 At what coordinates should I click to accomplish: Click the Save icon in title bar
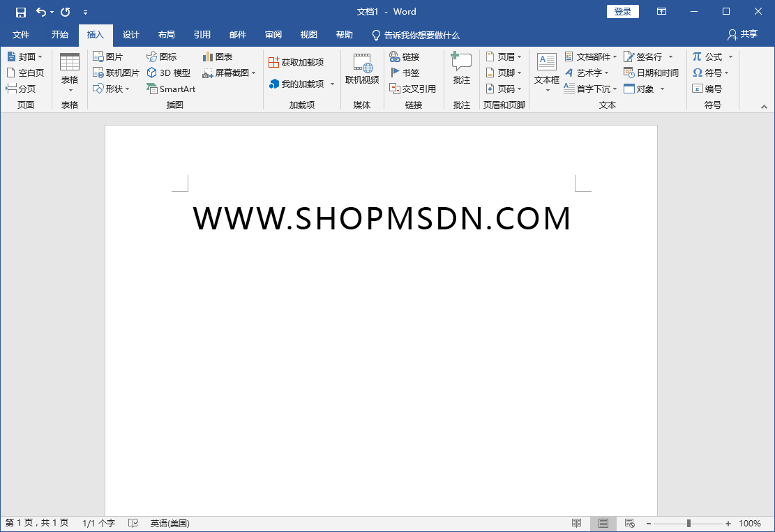coord(21,12)
